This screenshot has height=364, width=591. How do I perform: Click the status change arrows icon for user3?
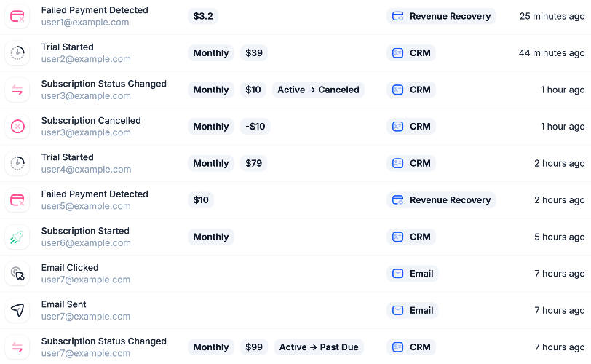pyautogui.click(x=17, y=90)
